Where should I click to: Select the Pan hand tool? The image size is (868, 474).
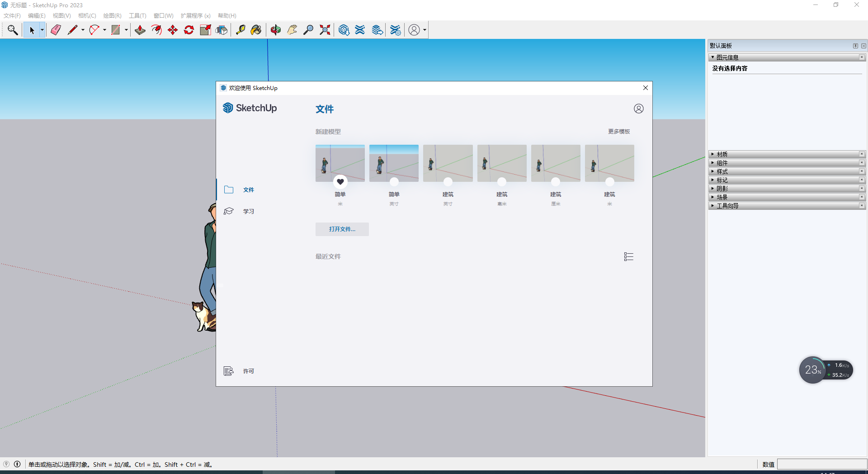[292, 30]
